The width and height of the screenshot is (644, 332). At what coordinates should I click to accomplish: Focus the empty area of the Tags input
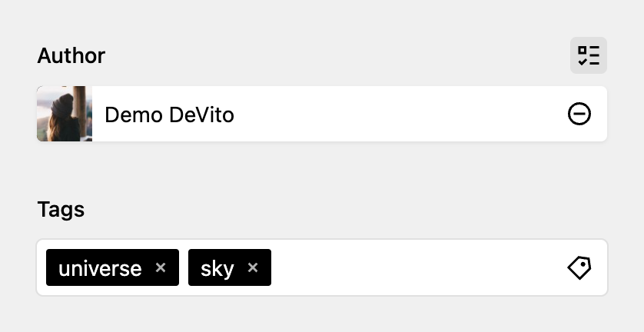pyautogui.click(x=415, y=267)
